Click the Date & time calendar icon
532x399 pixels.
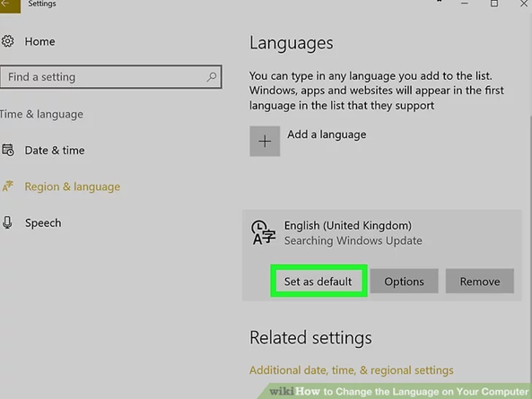pyautogui.click(x=8, y=150)
